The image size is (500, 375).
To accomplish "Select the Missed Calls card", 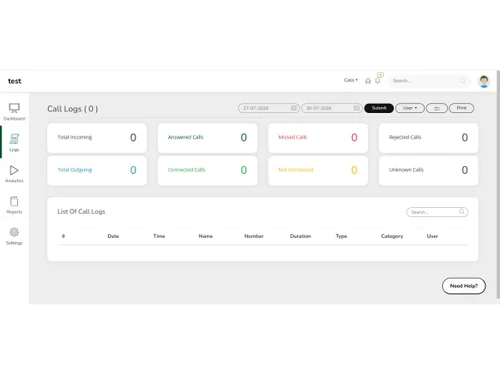I will coord(318,138).
